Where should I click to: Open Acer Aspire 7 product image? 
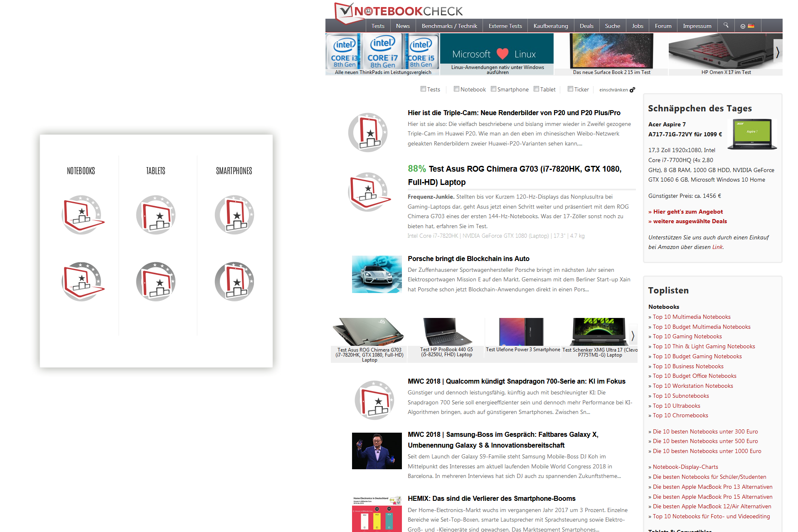[x=752, y=134]
